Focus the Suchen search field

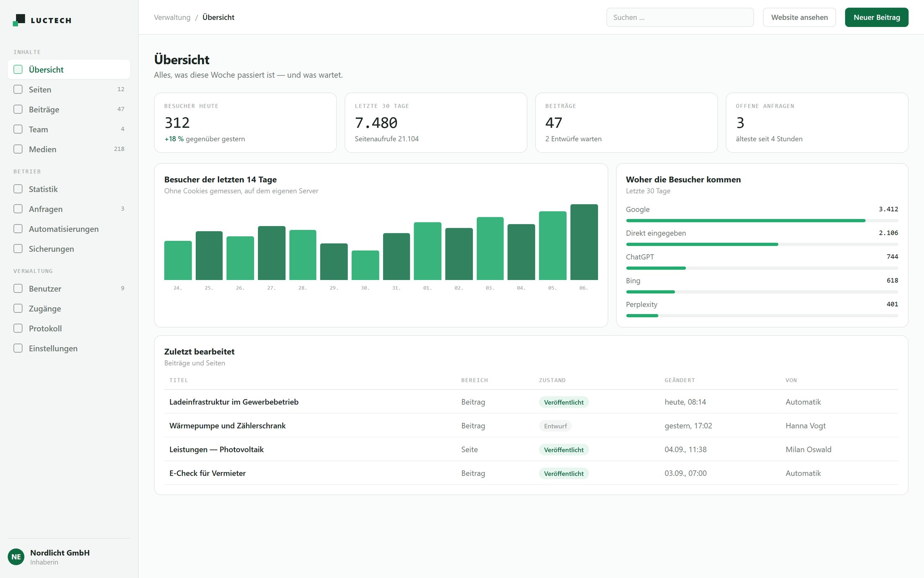tap(680, 17)
